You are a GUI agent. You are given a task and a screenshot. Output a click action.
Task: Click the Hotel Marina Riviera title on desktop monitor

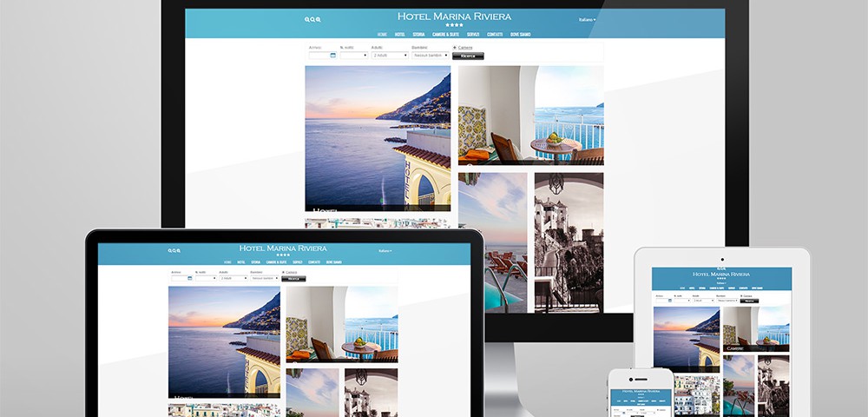click(x=454, y=17)
